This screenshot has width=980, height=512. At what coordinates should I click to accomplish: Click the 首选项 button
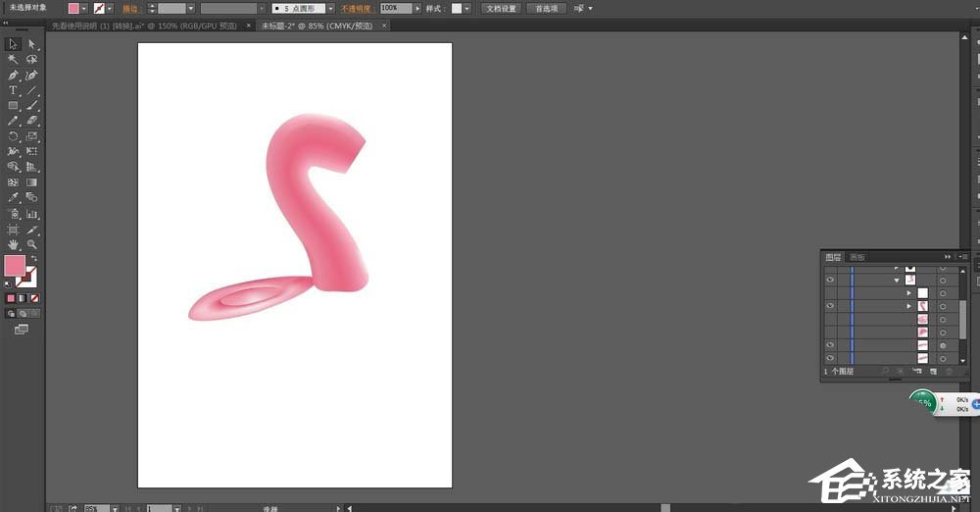point(546,8)
